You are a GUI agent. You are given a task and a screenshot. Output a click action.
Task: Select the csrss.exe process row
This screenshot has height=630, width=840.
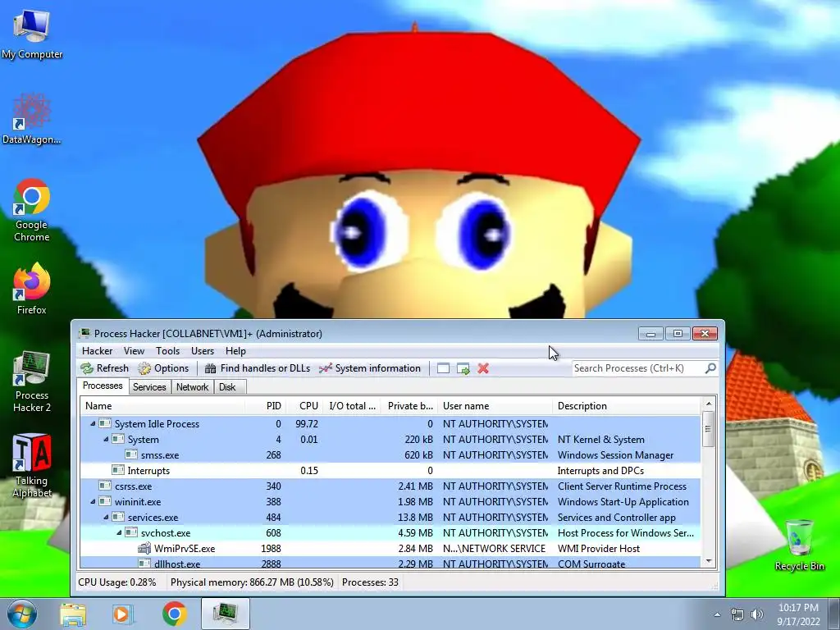(x=390, y=486)
